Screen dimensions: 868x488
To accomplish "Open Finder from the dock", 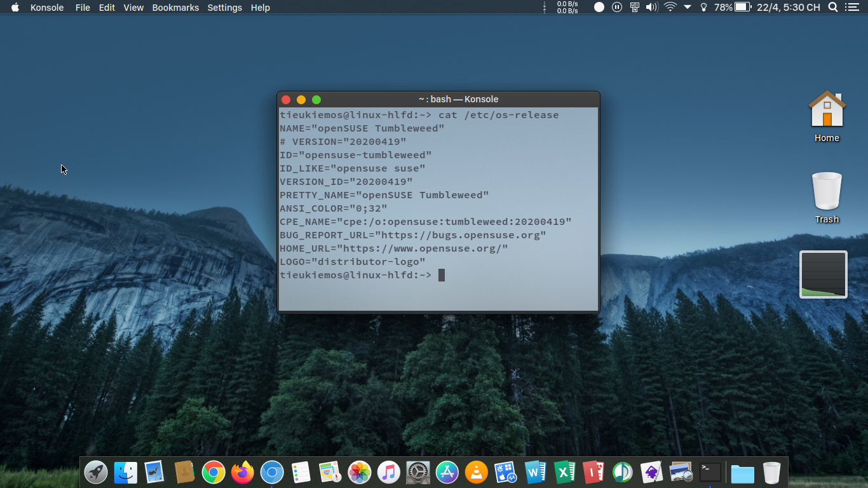I will [126, 472].
